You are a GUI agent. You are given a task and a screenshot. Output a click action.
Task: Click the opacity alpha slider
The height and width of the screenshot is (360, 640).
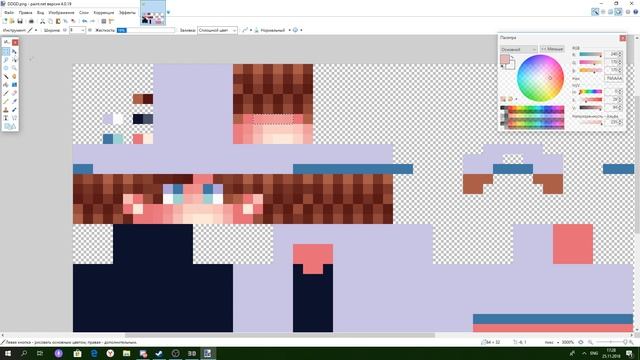591,122
